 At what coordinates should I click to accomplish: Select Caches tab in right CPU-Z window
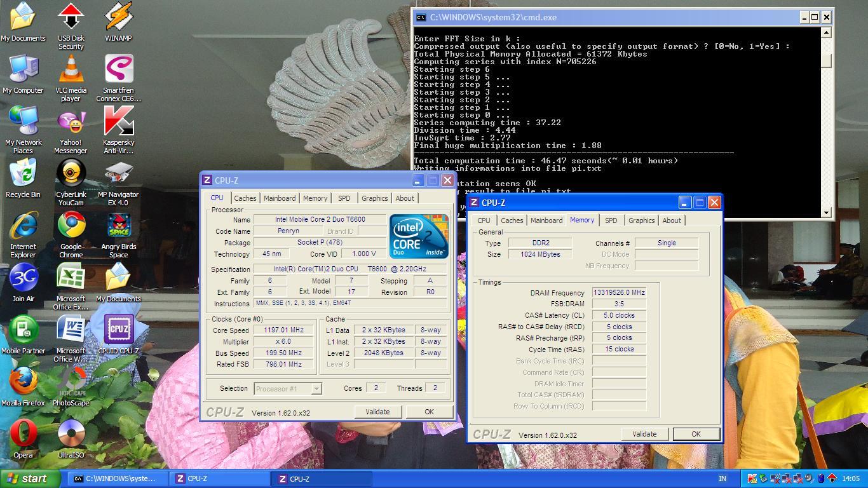[512, 220]
